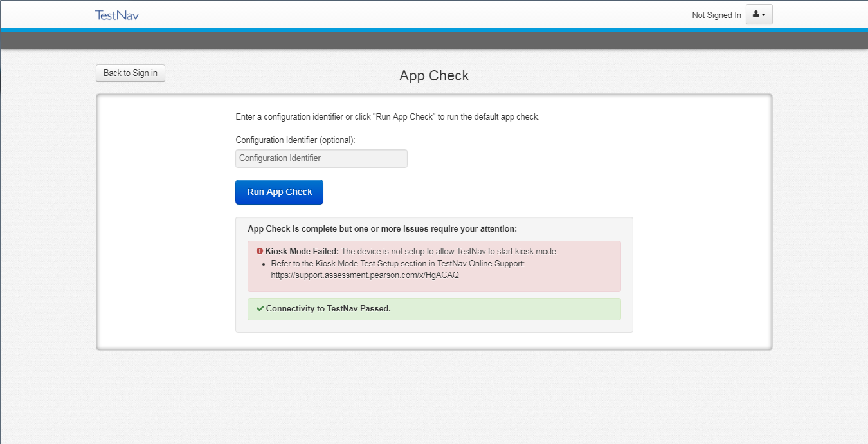Screen dimensions: 868x444
Task: Click the Not Signed In status text
Action: point(716,15)
